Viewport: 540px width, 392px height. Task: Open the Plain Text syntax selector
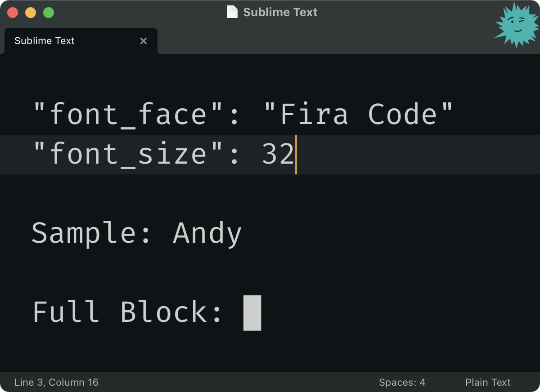point(488,383)
